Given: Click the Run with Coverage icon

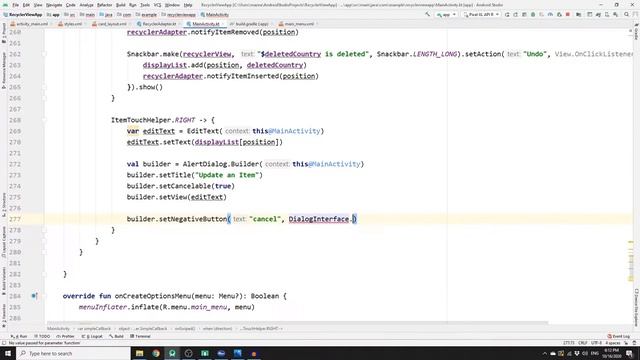Looking at the screenshot, I should [542, 15].
